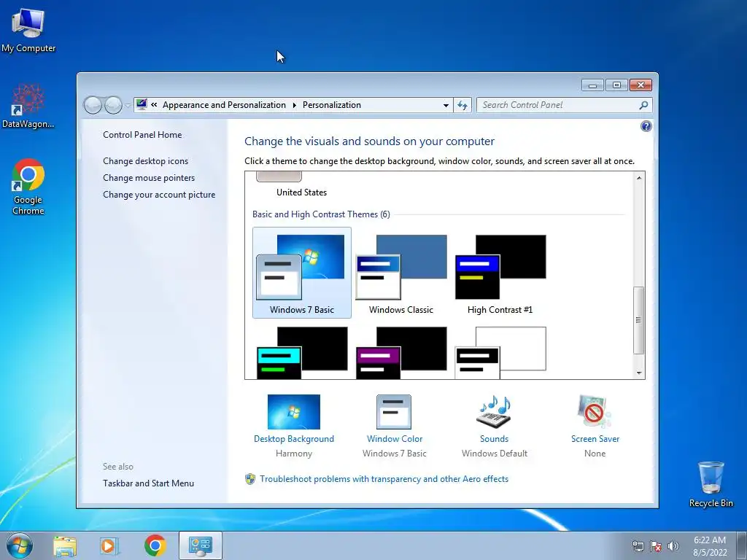Viewport: 747px width, 560px height.
Task: Select the Windows Classic theme
Action: 401,273
